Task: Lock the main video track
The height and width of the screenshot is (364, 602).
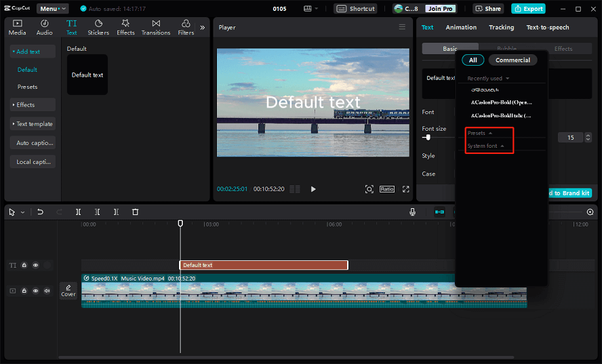Action: click(x=24, y=291)
